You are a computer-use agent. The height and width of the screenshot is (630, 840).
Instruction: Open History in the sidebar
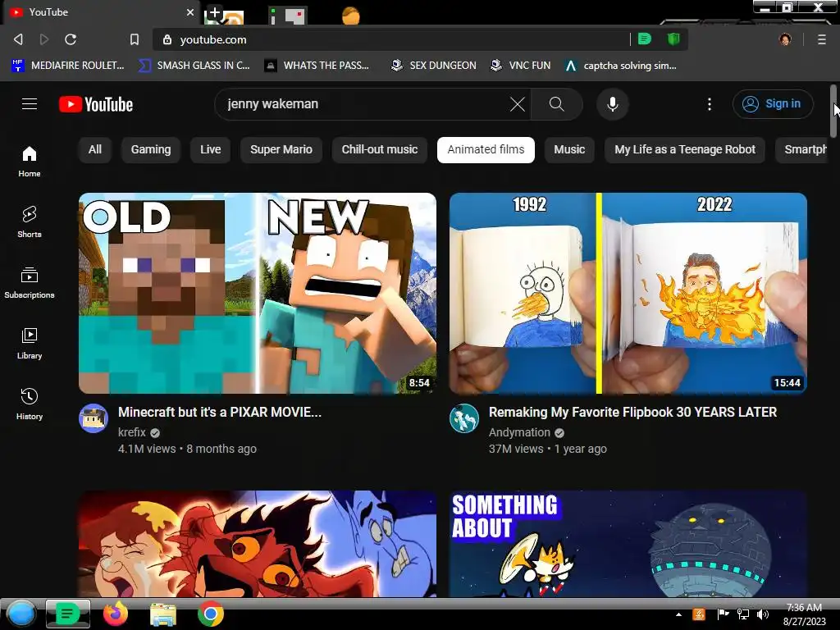click(30, 404)
